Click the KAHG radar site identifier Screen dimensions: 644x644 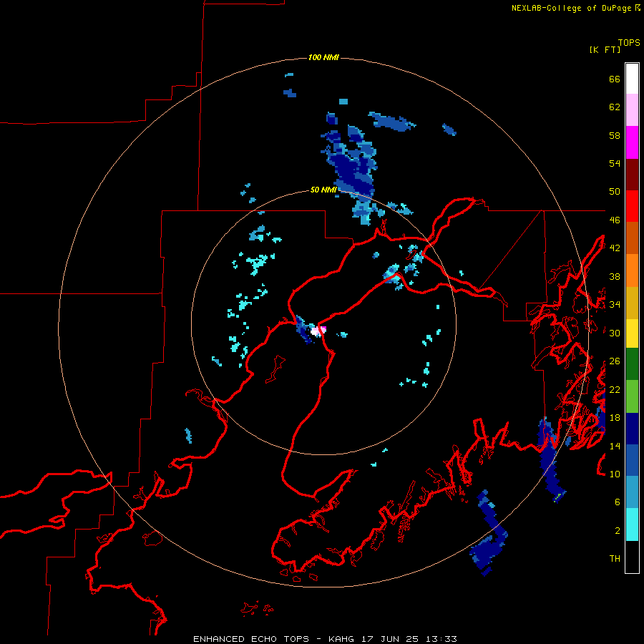point(343,639)
